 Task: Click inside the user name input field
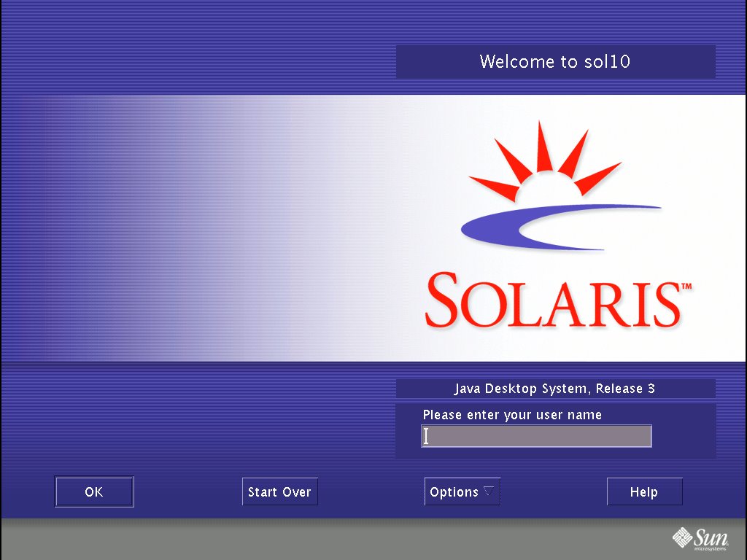coord(536,435)
